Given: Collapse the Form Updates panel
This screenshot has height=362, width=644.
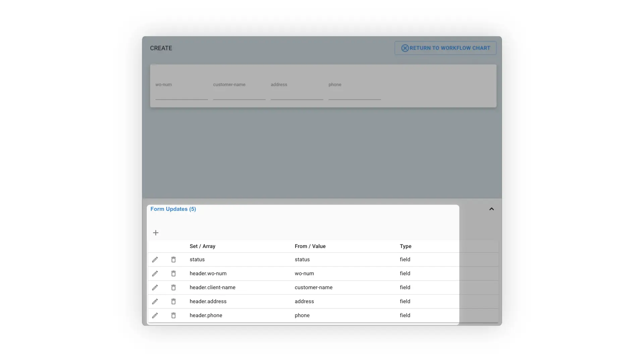Looking at the screenshot, I should [491, 209].
